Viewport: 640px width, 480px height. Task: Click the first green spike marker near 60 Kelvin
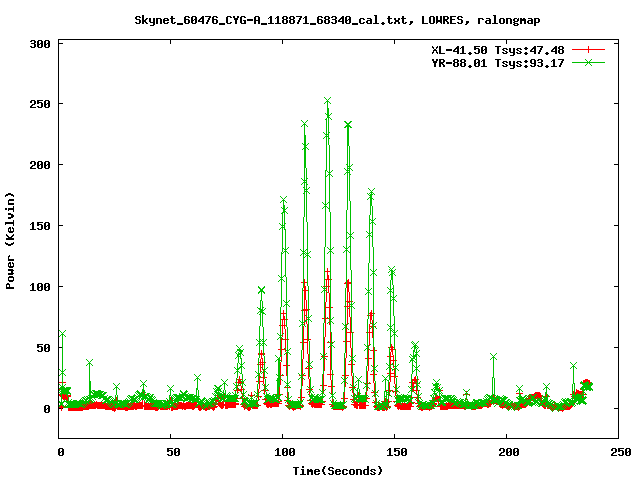[62, 334]
